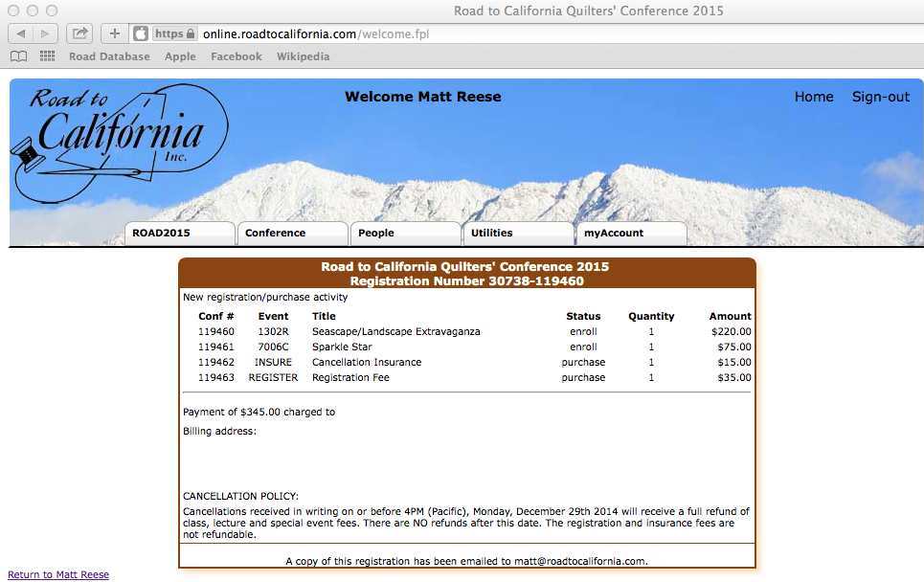Click the Safari back arrow button
The height and width of the screenshot is (582, 924).
pyautogui.click(x=21, y=34)
